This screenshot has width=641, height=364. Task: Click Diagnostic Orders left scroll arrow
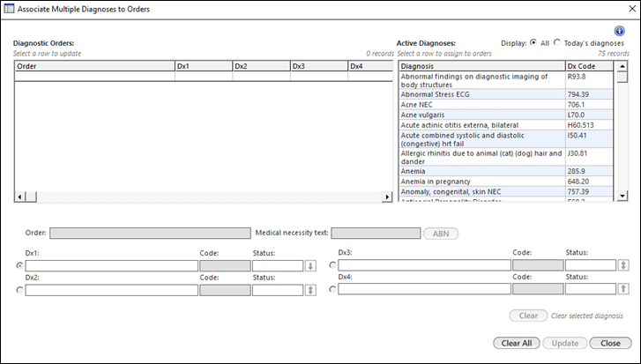click(19, 197)
